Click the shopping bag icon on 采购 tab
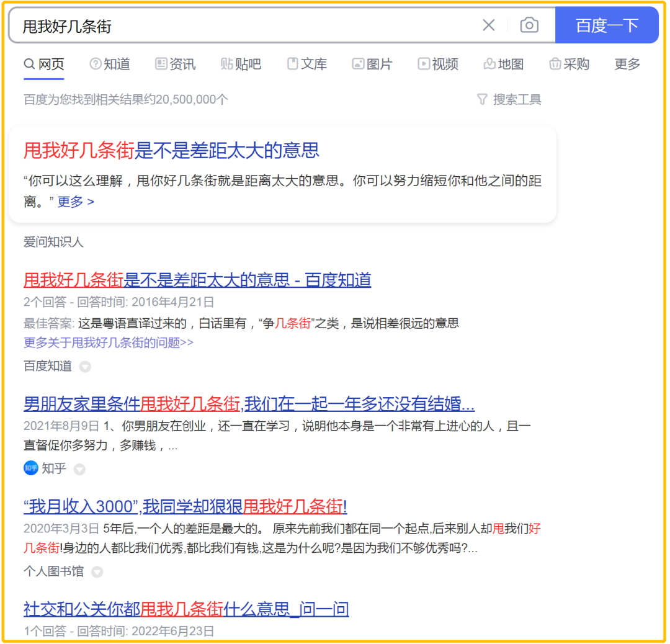The width and height of the screenshot is (670, 644). click(555, 65)
